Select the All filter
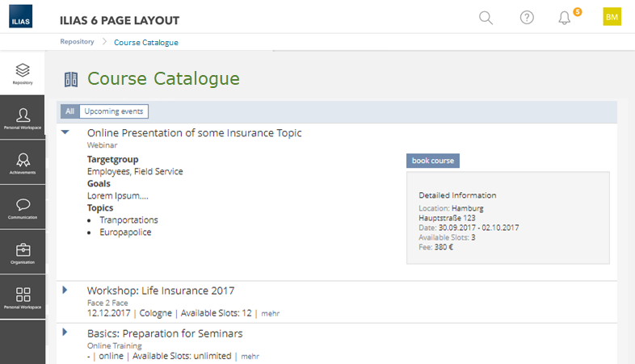 point(70,111)
